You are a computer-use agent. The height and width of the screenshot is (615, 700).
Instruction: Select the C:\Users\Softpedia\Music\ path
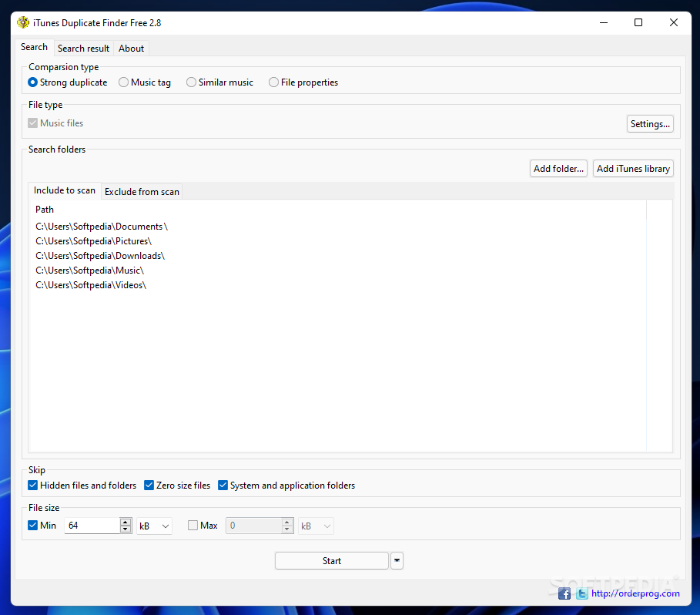(90, 271)
